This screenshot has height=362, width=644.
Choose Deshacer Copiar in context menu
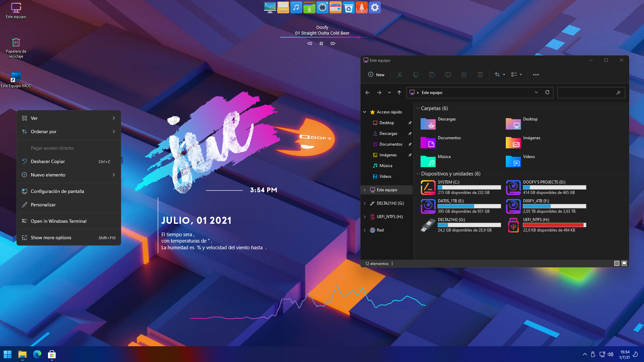click(x=69, y=161)
